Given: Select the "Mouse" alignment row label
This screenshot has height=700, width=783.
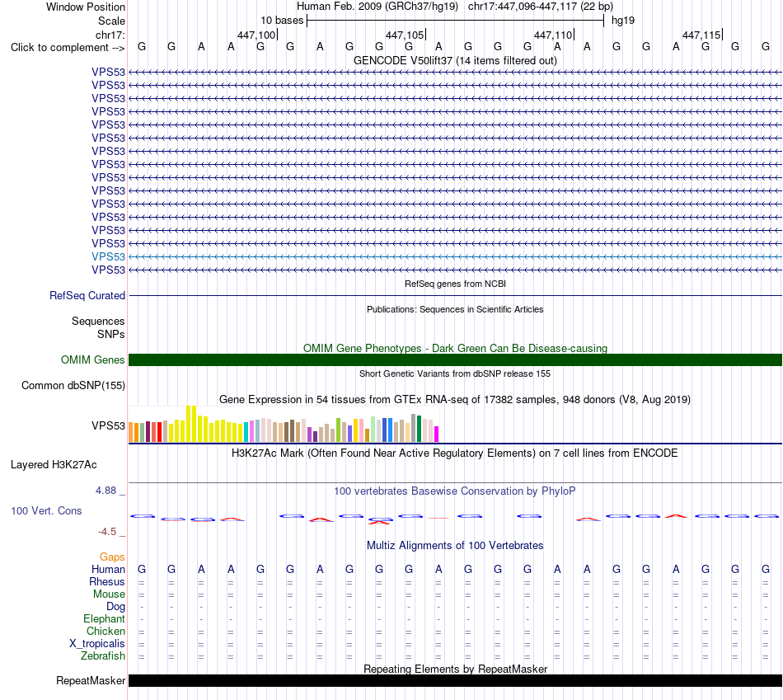Looking at the screenshot, I should (109, 594).
